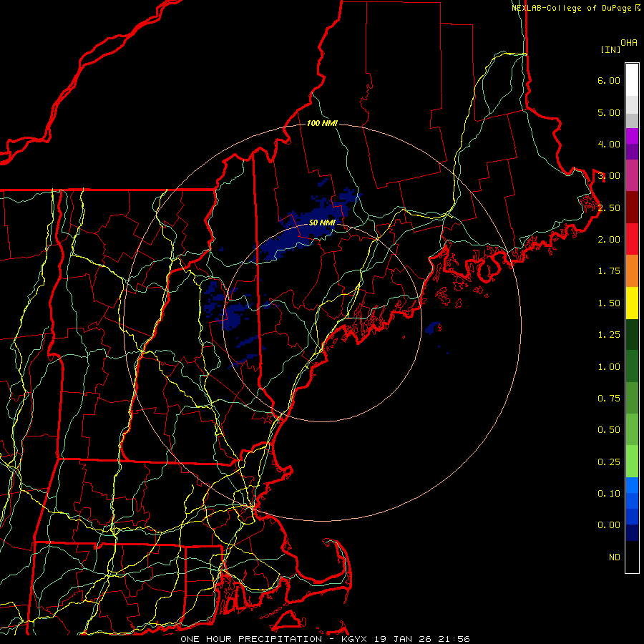
Task: Click the [IN] units label
Action: point(610,49)
